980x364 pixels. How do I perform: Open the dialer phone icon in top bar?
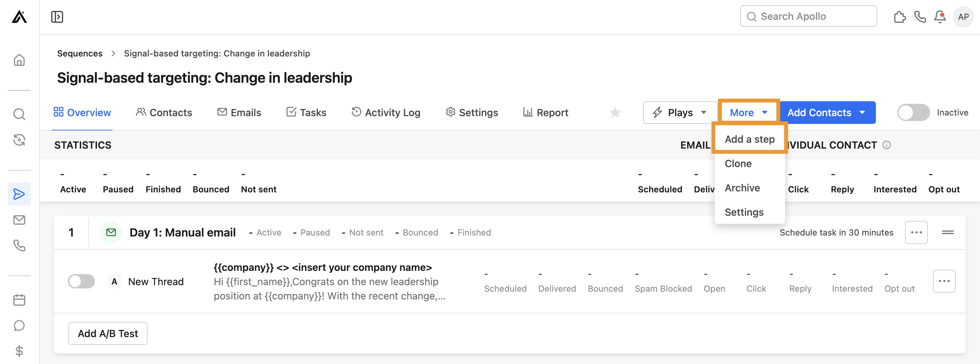tap(920, 17)
